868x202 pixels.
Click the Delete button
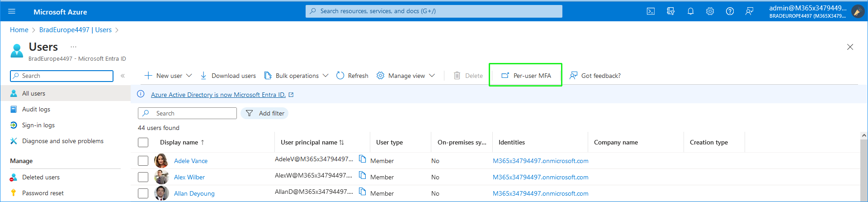[468, 76]
